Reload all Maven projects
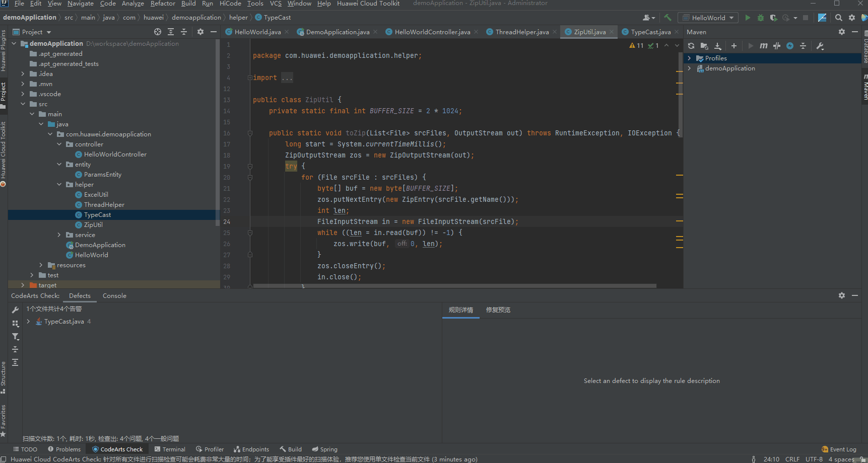This screenshot has height=463, width=868. [691, 46]
